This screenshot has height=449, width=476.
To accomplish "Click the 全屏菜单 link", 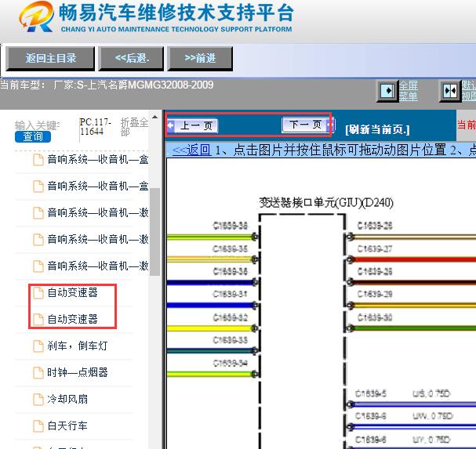I will (x=409, y=90).
